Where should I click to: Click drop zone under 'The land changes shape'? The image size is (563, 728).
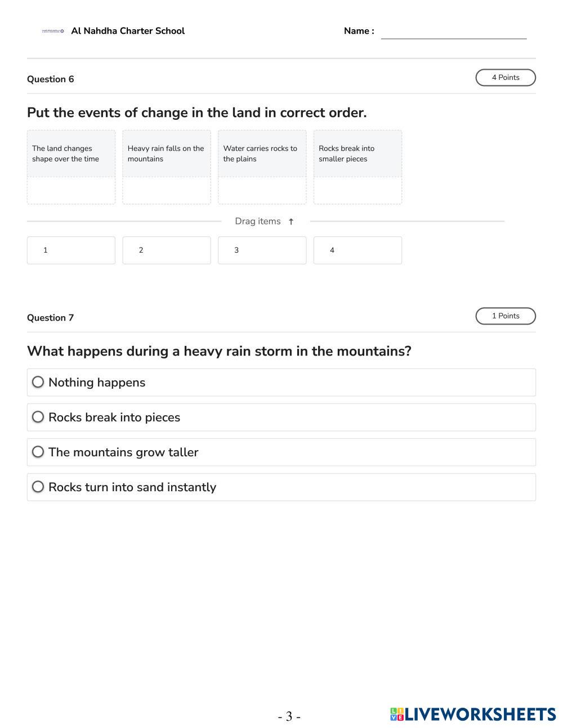click(x=71, y=191)
